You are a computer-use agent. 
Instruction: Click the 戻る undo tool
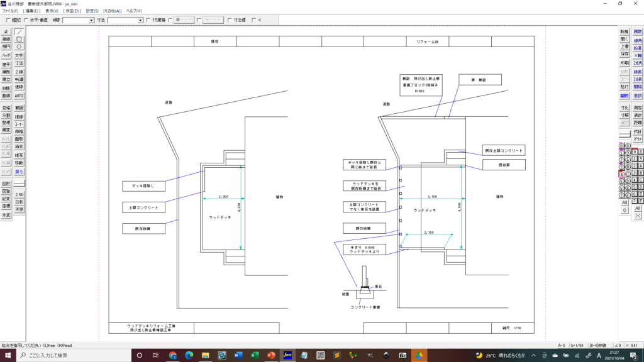point(19,172)
